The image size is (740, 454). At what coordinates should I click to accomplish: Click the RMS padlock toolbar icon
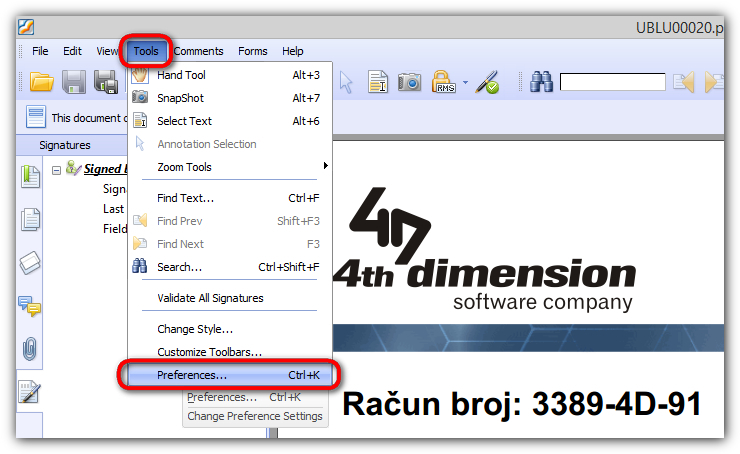[x=443, y=82]
